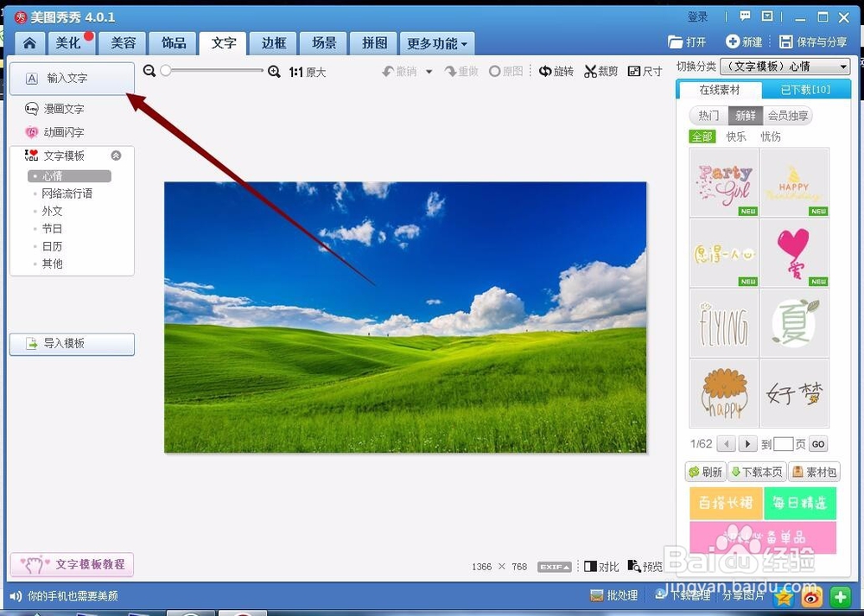The width and height of the screenshot is (864, 616).
Task: Click the 打开 folder icon
Action: coord(675,41)
